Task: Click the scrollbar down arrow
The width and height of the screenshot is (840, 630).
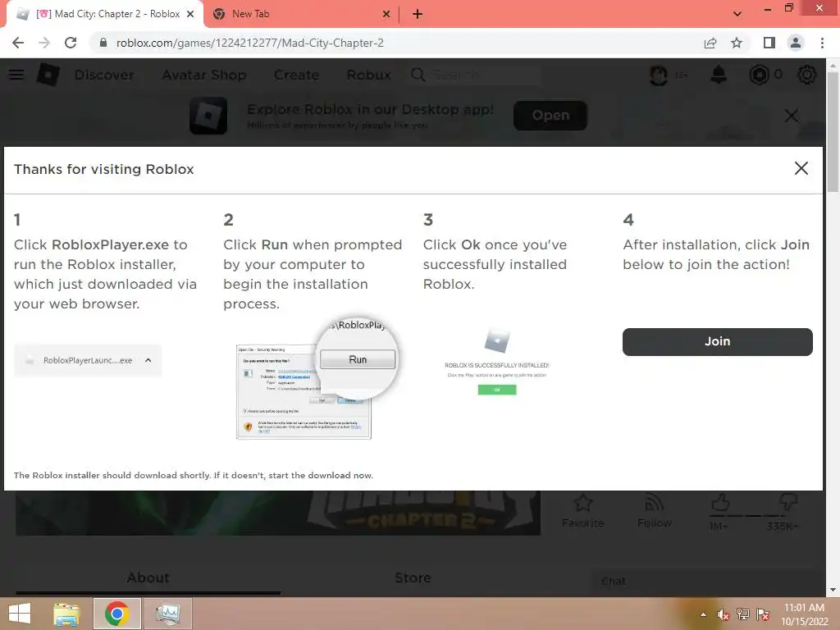Action: 833,590
